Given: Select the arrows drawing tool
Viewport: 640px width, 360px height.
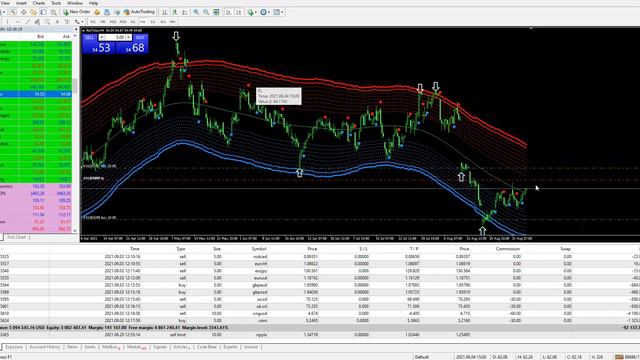Looking at the screenshot, I should 76,22.
